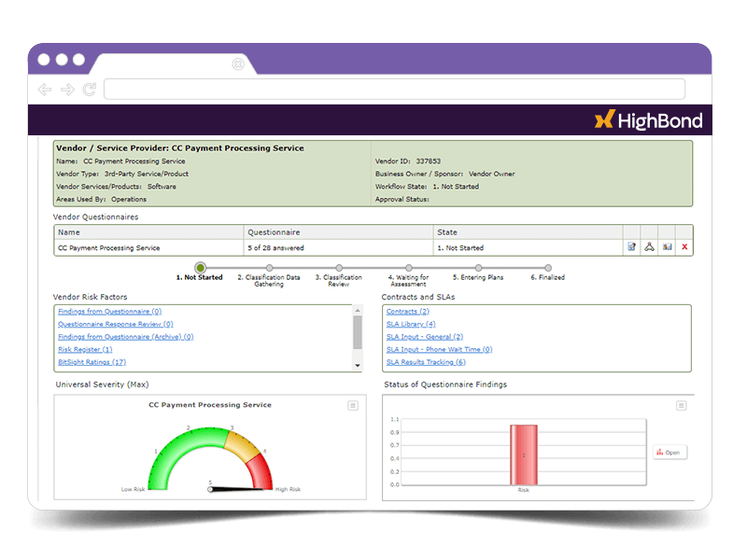The width and height of the screenshot is (747, 560).
Task: Click the 'Vendor Owner' business owner value
Action: point(492,174)
